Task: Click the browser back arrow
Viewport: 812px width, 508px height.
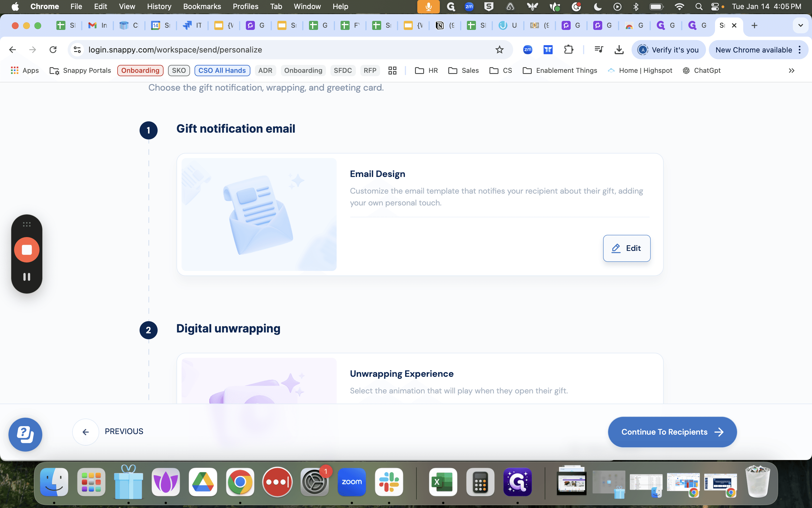Action: click(12, 50)
